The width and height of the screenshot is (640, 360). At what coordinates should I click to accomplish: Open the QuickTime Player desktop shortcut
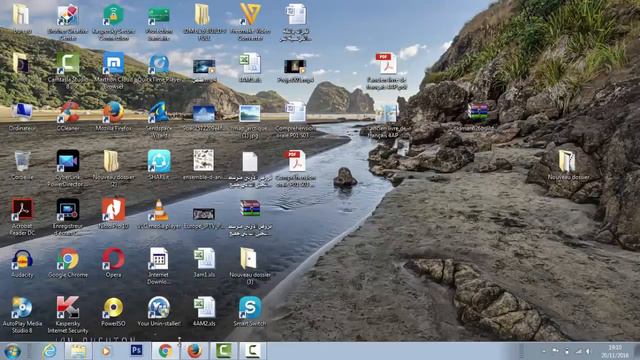pyautogui.click(x=159, y=64)
